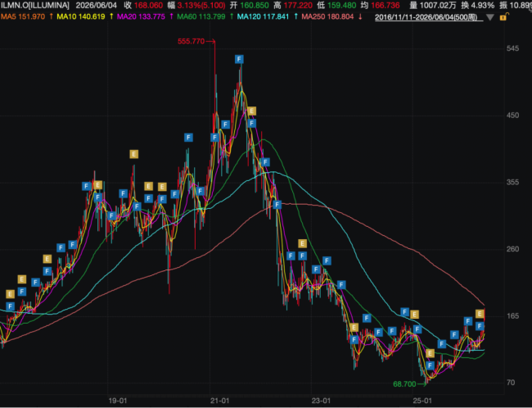Click the E marker beside the 450 level
This screenshot has width=532, height=408.
(x=251, y=111)
